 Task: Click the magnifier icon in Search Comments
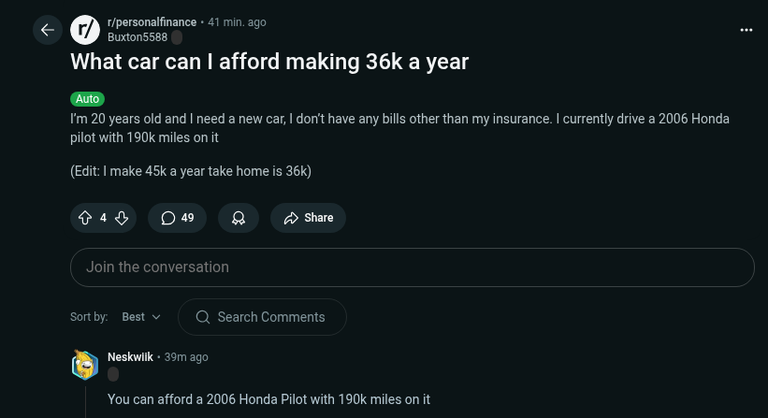point(203,317)
